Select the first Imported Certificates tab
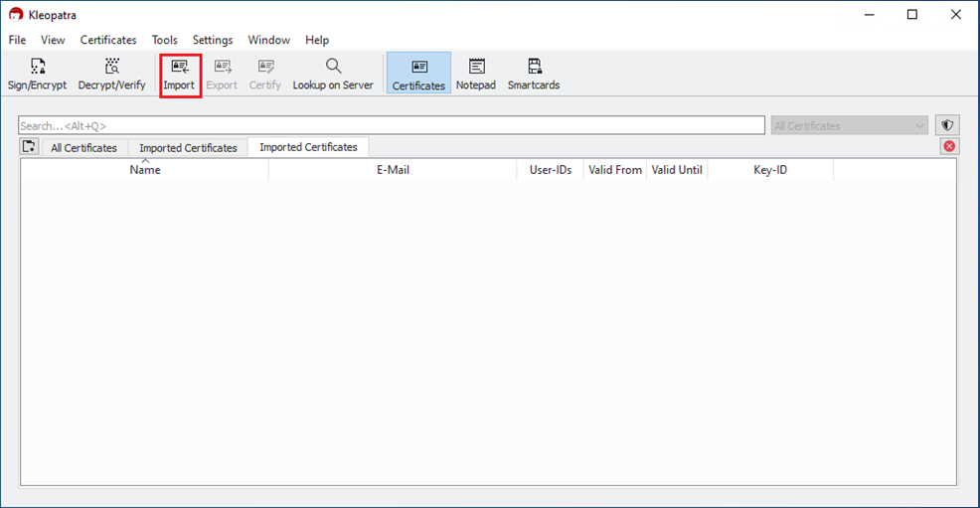The width and height of the screenshot is (980, 508). point(188,148)
